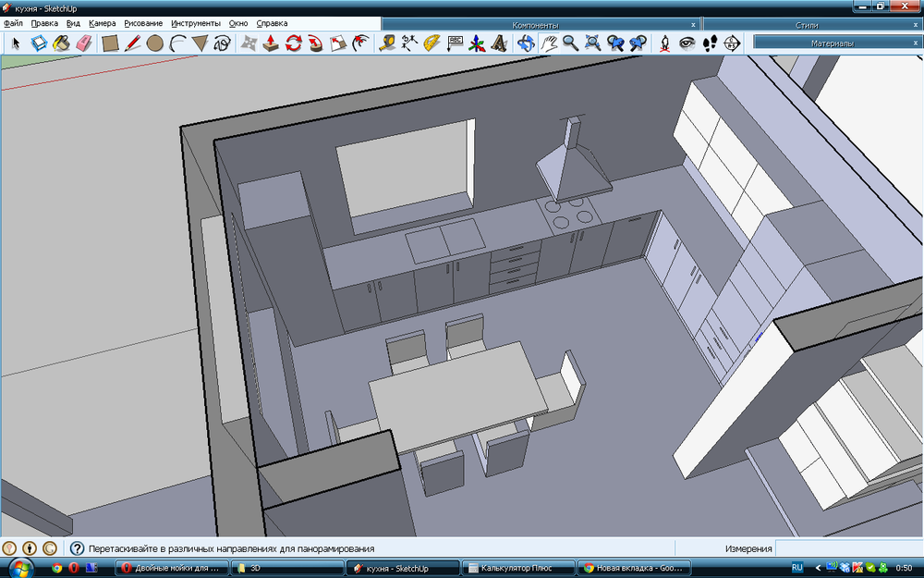Close the Компоненты panel
This screenshot has width=924, height=578.
693,25
